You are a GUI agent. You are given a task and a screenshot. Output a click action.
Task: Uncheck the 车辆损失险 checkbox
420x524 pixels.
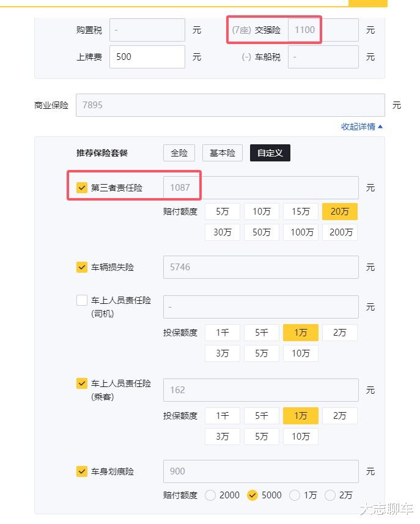(82, 267)
